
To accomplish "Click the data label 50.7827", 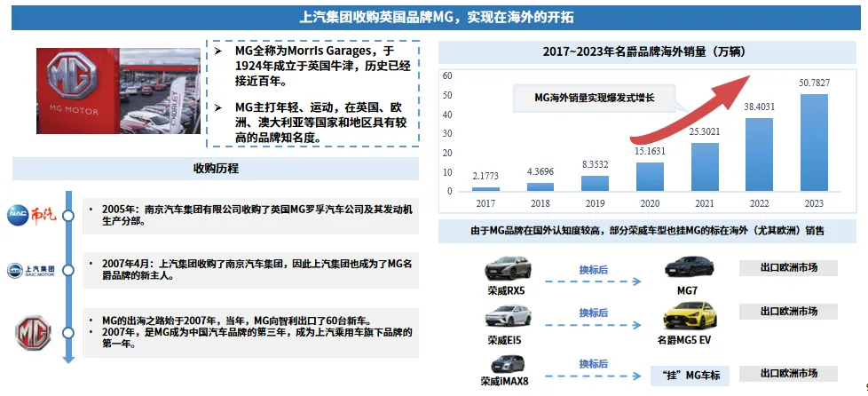I will [814, 83].
